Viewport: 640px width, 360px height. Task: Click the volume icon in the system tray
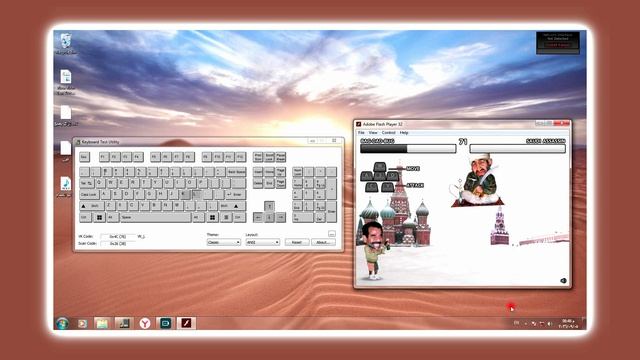pos(550,324)
